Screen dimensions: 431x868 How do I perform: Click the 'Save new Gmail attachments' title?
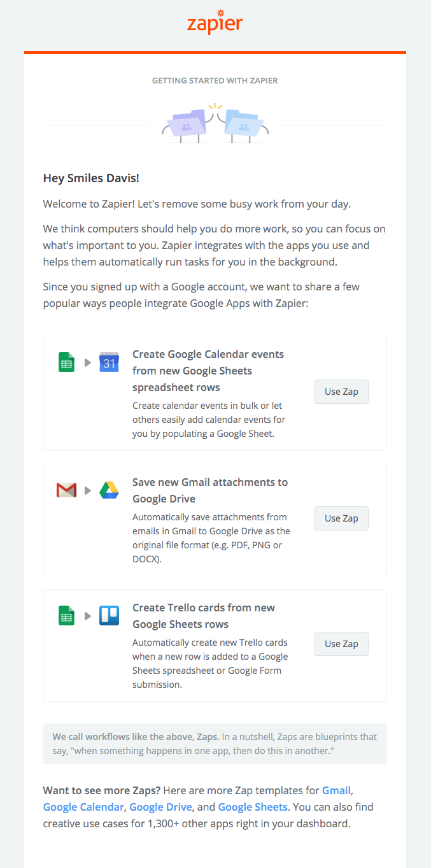pos(210,490)
